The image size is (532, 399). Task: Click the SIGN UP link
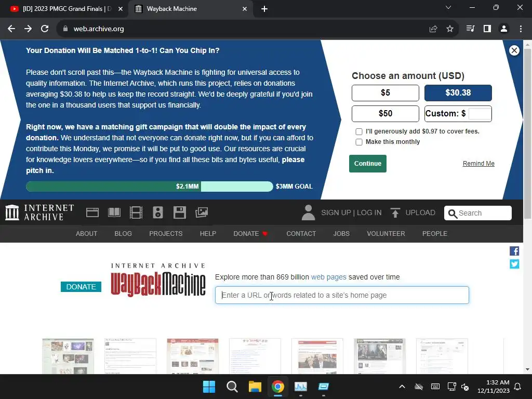336,212
